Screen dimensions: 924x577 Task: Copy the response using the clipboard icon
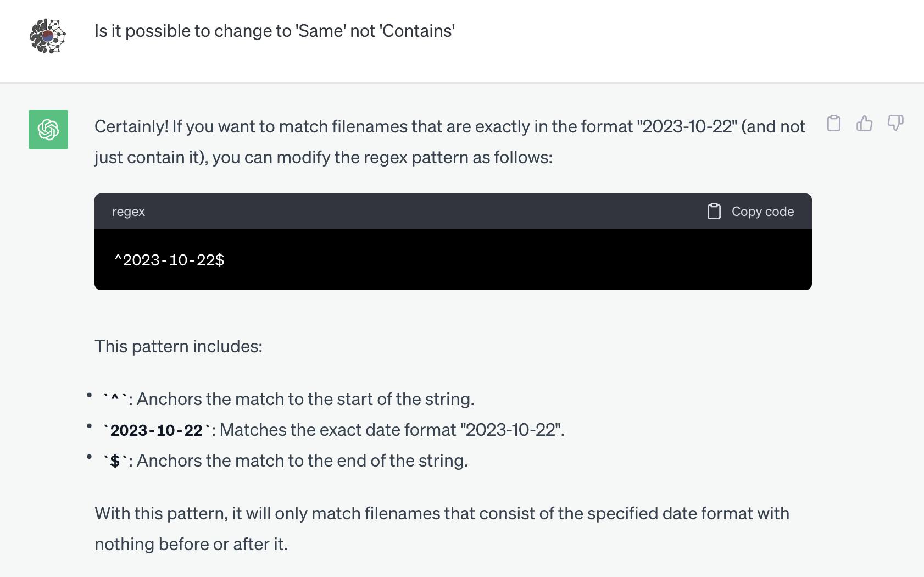point(833,123)
